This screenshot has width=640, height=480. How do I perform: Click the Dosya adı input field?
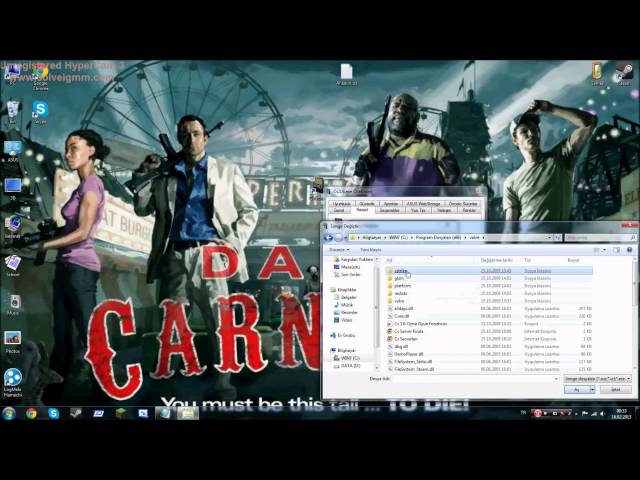[x=473, y=379]
